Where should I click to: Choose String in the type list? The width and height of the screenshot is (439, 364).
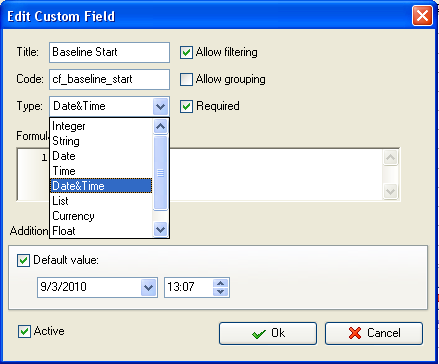[x=101, y=141]
